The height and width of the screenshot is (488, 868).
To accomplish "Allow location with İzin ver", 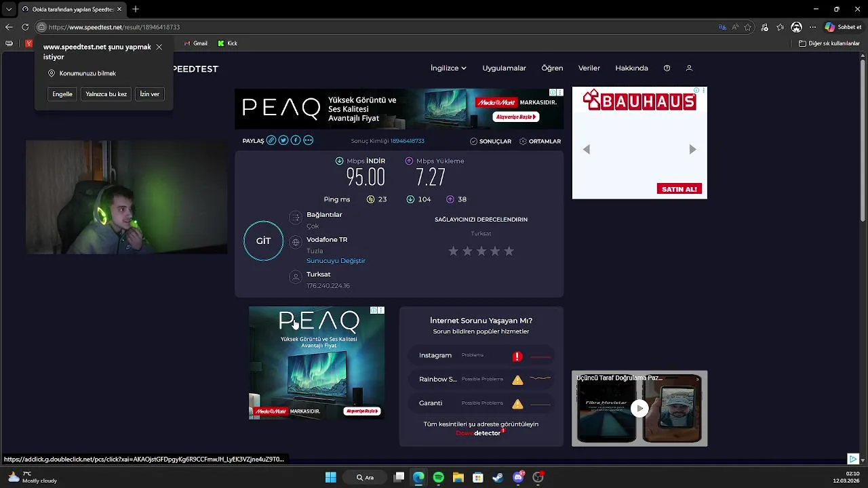I will [x=150, y=94].
